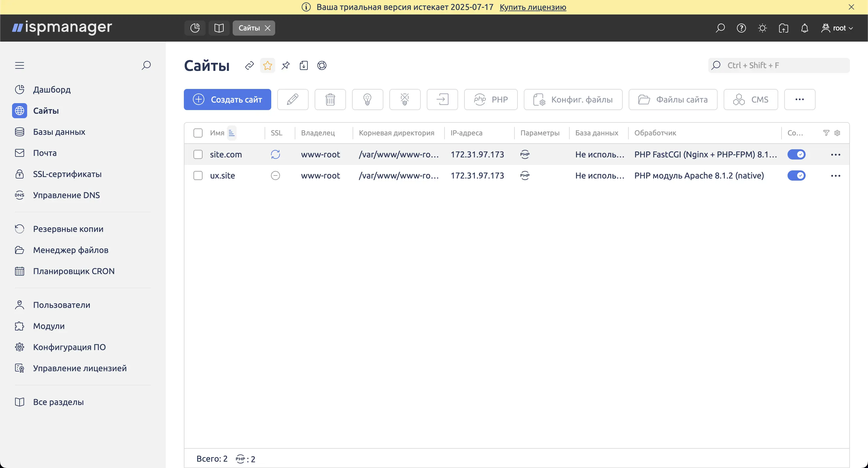Click the delete trash icon in the toolbar

[330, 99]
